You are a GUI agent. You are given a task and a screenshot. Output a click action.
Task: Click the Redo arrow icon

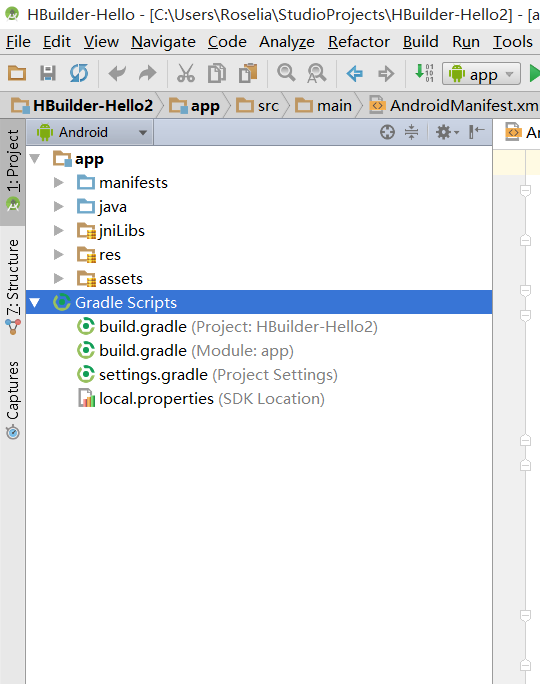[x=148, y=73]
